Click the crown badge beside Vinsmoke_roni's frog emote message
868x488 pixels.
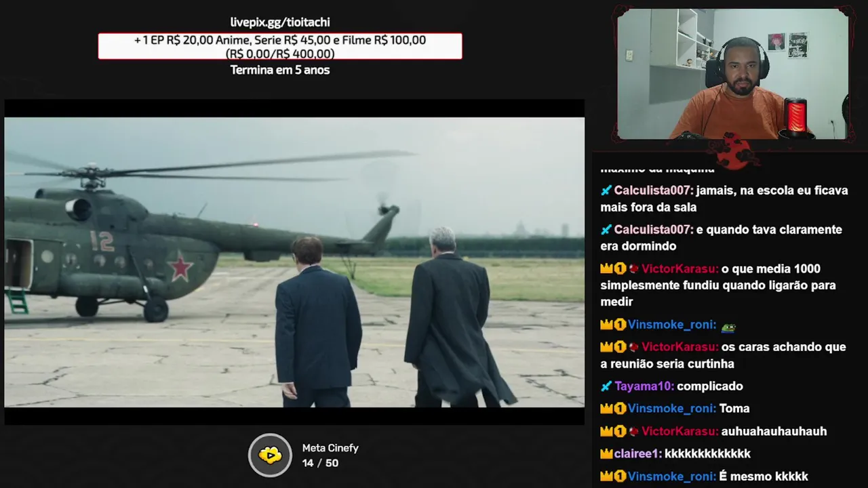606,325
